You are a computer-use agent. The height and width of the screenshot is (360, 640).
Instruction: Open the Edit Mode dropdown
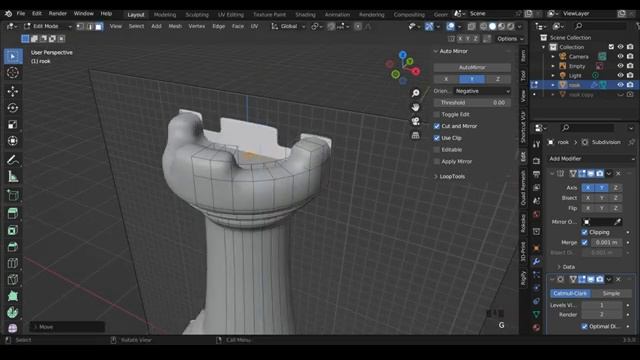click(x=48, y=26)
